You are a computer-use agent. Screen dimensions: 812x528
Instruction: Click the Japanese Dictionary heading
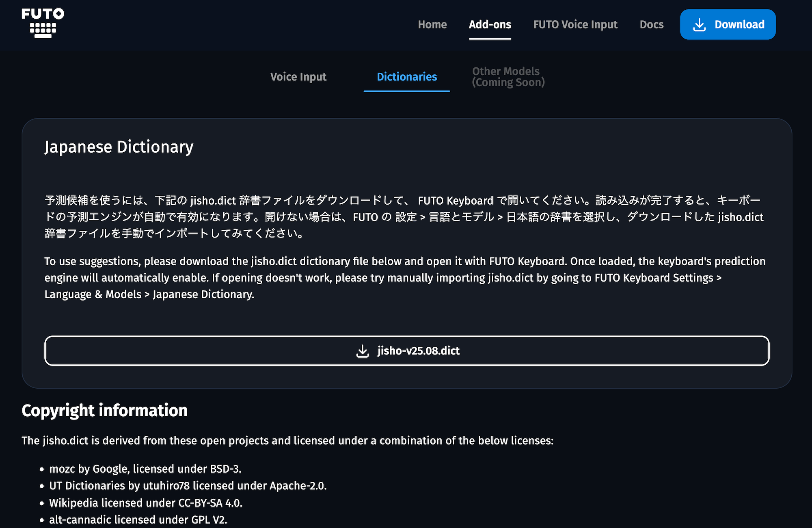(x=119, y=147)
